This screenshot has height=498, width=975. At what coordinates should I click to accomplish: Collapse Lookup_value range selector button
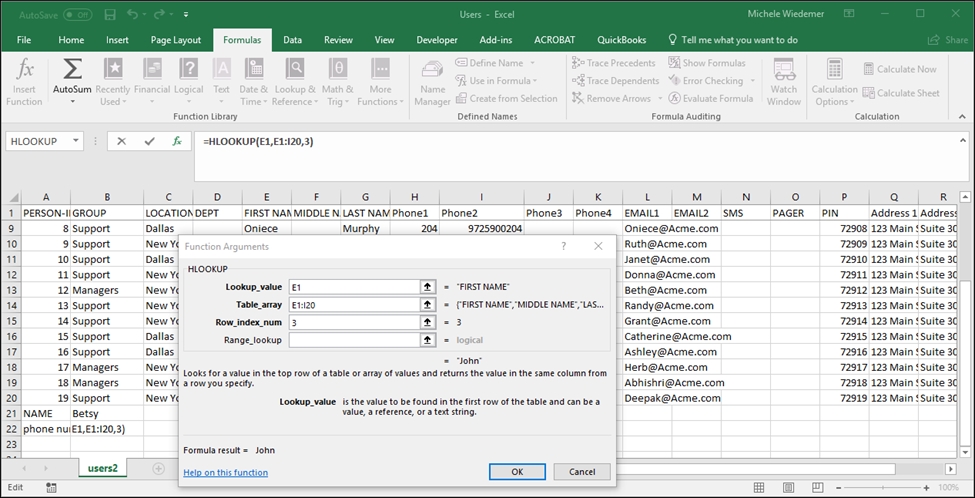(x=427, y=287)
